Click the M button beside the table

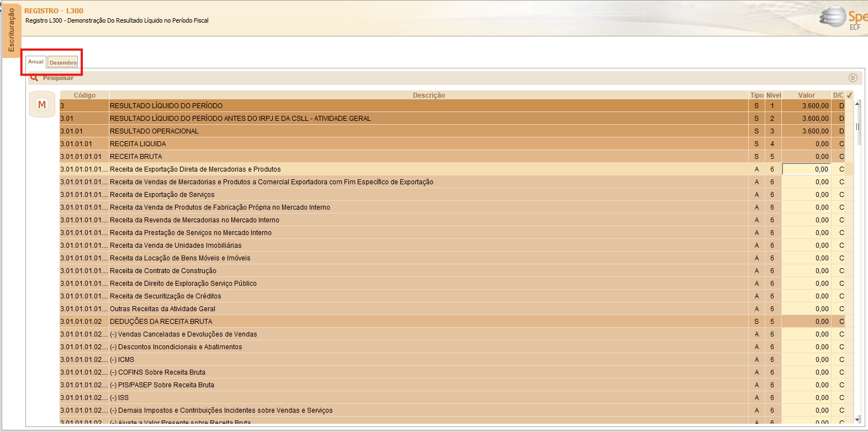pyautogui.click(x=42, y=104)
